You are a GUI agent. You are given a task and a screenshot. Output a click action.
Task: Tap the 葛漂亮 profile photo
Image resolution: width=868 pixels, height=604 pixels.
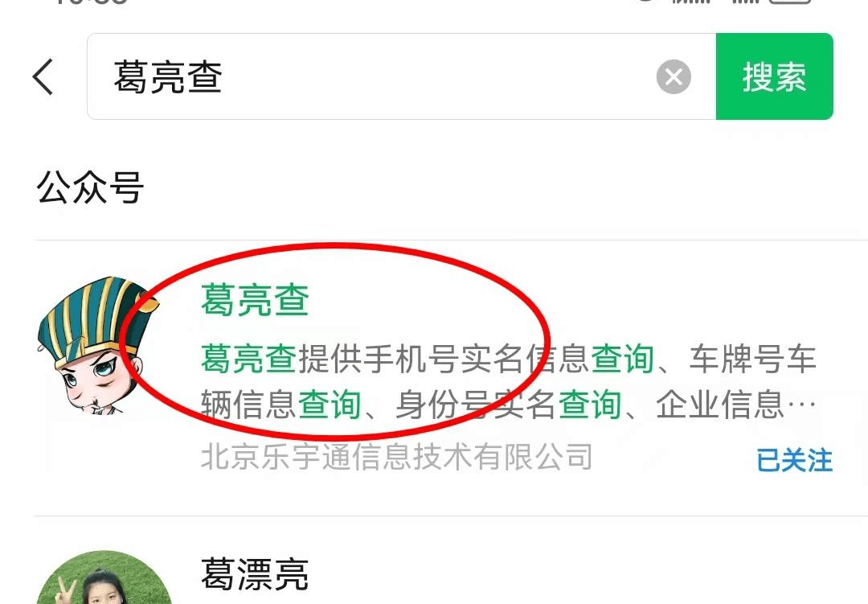tap(104, 577)
